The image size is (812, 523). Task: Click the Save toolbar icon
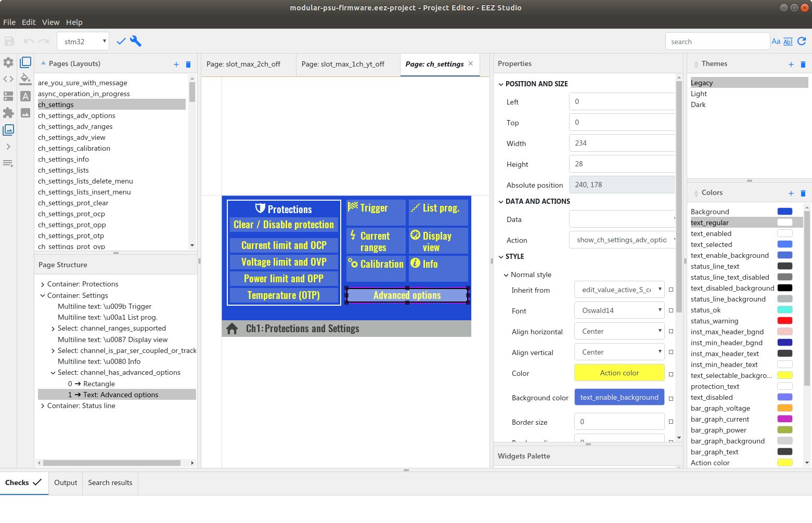(x=9, y=41)
